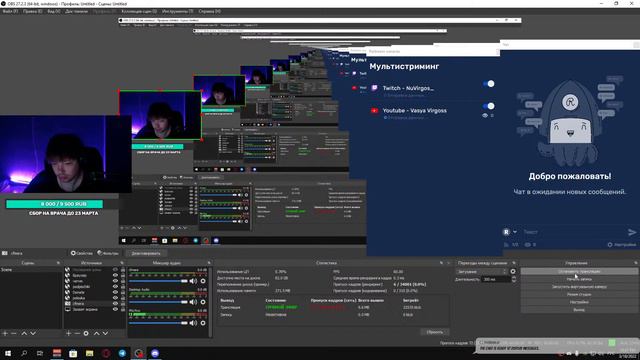Viewport: 640px width, 360px height.
Task: Open File Explorer from the taskbar
Action: click(89, 353)
